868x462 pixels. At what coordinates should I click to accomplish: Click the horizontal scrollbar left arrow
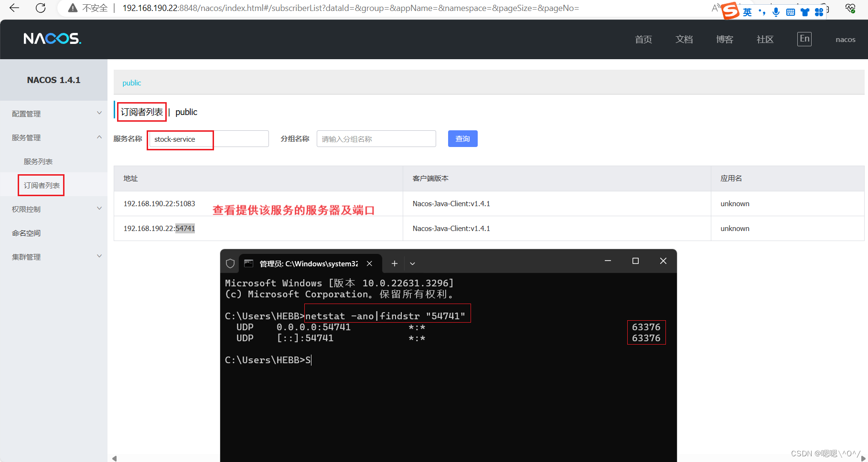click(114, 458)
